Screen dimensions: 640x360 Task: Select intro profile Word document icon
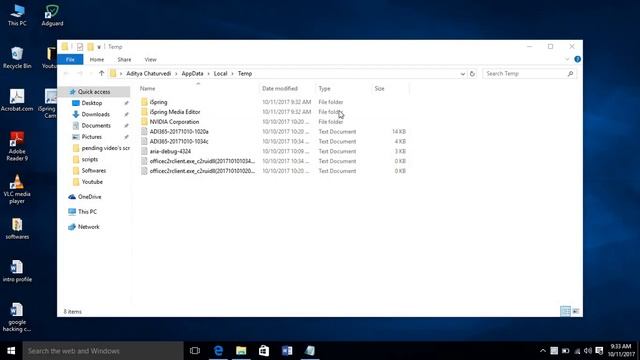(17, 271)
